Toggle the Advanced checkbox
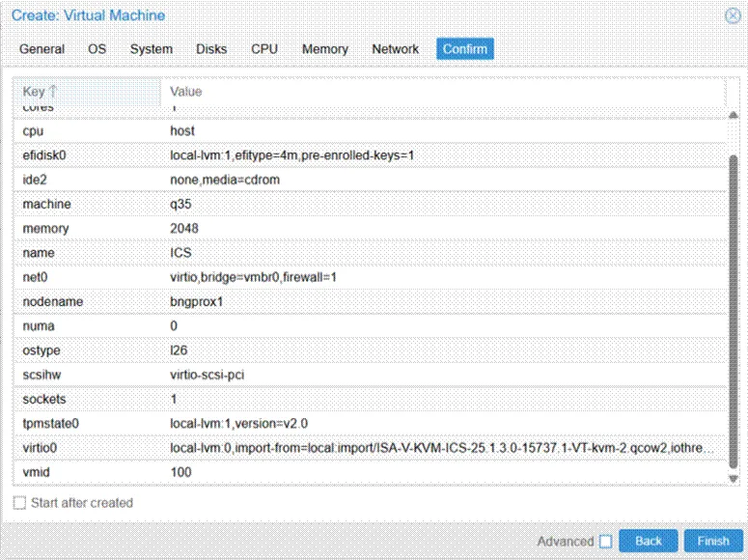Image resolution: width=748 pixels, height=560 pixels. coord(606,542)
